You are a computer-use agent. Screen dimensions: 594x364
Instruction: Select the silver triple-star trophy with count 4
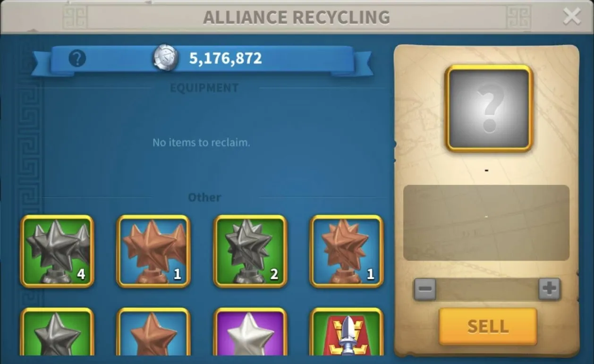click(57, 251)
